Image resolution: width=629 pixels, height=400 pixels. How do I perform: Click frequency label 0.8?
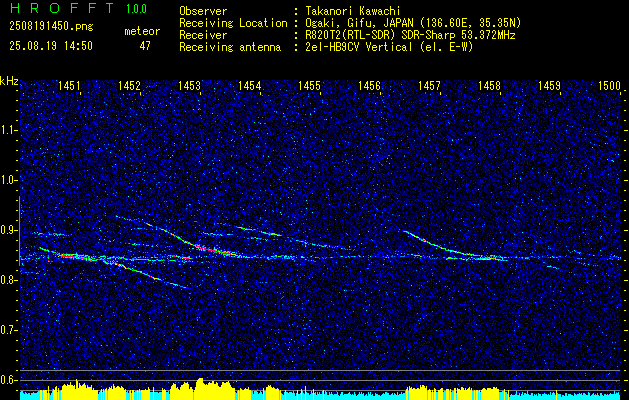pos(9,280)
